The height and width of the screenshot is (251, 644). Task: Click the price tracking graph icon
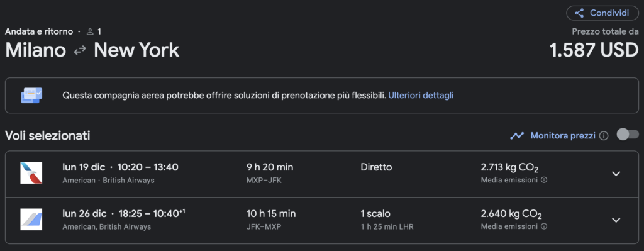(517, 135)
